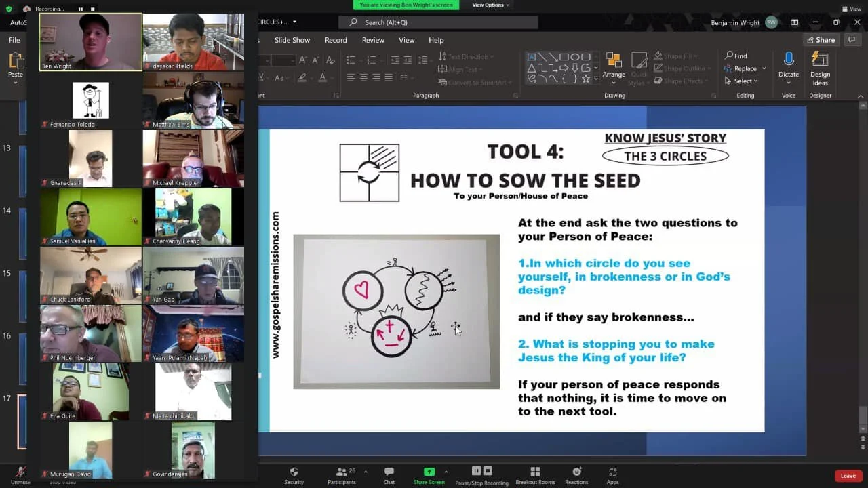Open the Help tab
Viewport: 868px width, 488px height.
(436, 40)
